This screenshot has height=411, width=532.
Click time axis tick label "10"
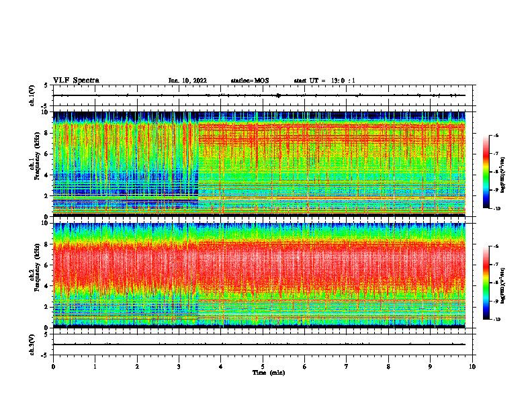[x=472, y=367]
